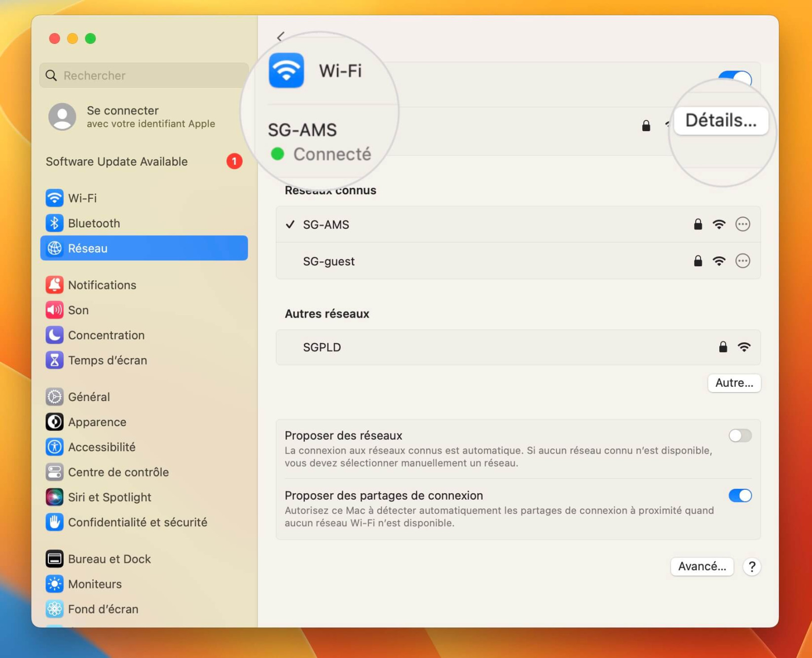Viewport: 812px width, 658px height.
Task: Open Confidentialité et sécurité hand icon
Action: pos(55,522)
